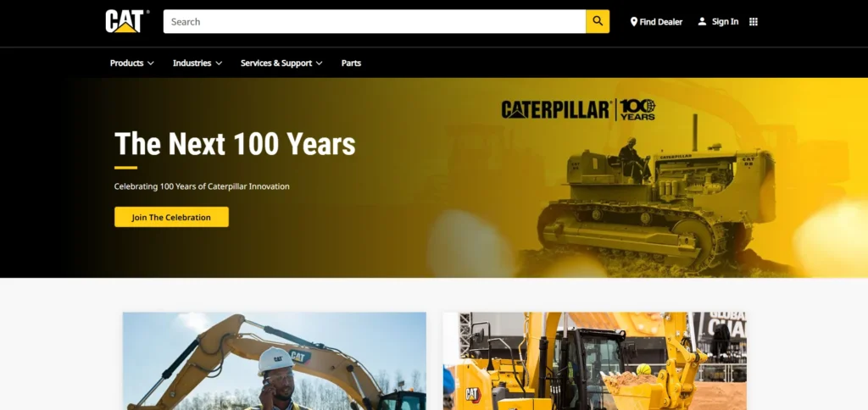Open the Products menu

131,63
